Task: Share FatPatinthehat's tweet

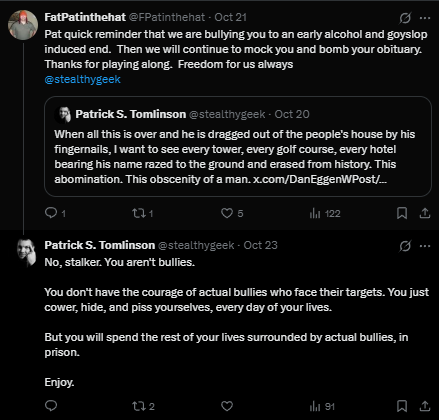Action: coord(425,213)
